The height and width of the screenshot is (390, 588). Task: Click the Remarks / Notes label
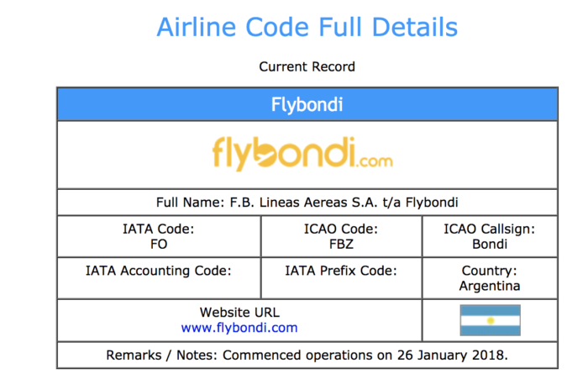(161, 355)
